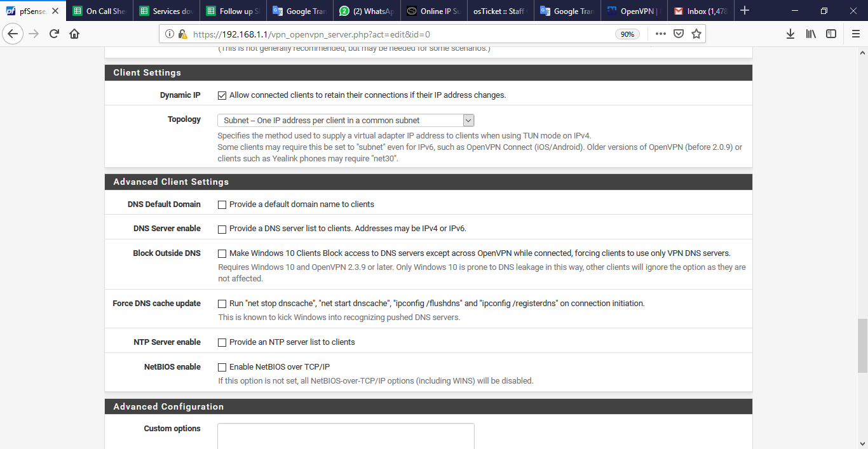Open page actions three-dots menu
Image resolution: width=868 pixels, height=449 pixels.
661,34
